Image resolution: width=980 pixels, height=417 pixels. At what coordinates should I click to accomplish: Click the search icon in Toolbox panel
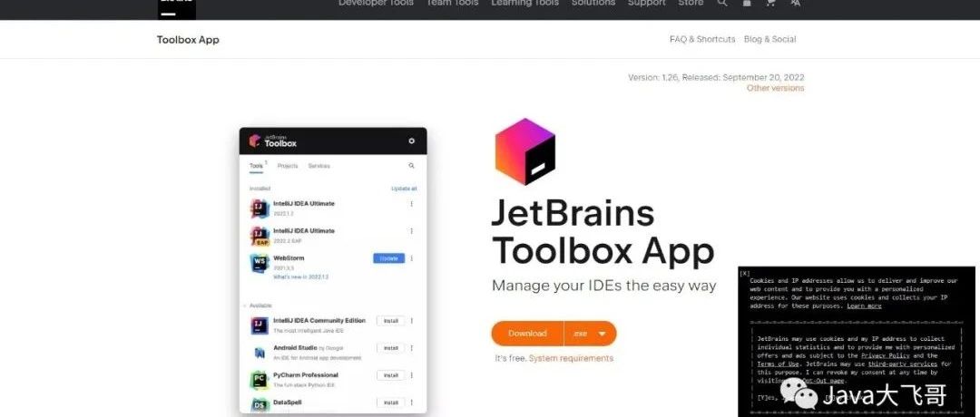(x=411, y=166)
